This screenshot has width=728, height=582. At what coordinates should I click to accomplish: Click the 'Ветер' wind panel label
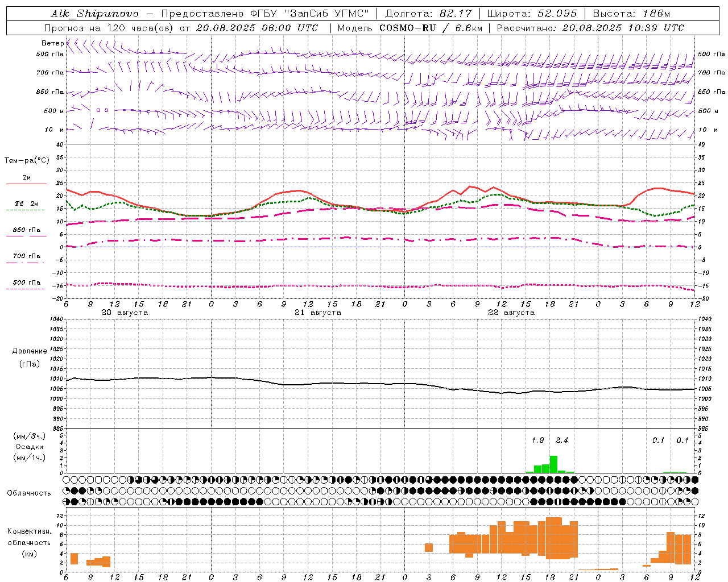(x=52, y=43)
